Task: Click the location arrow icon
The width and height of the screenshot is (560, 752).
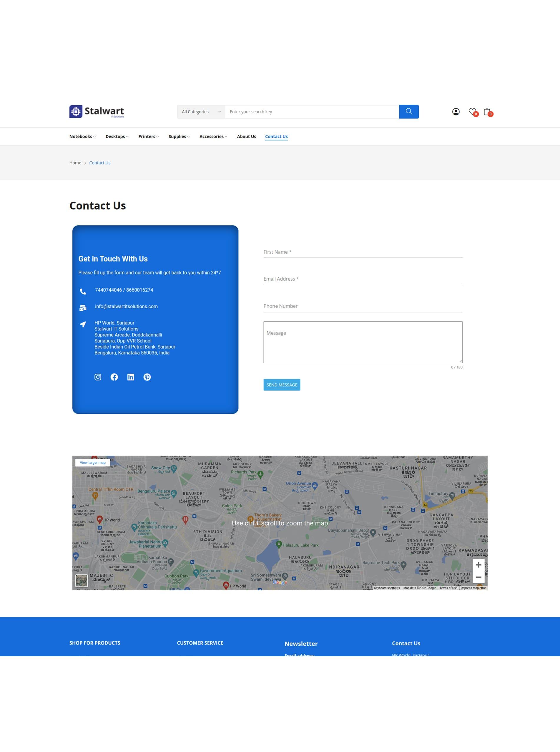Action: tap(83, 324)
